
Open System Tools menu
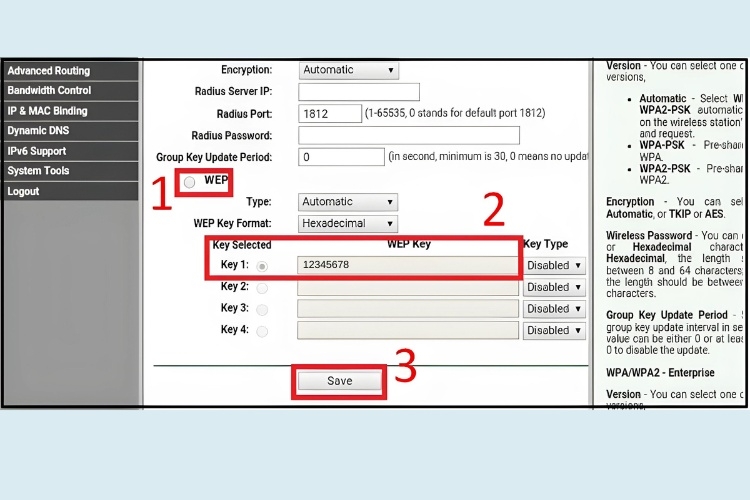point(71,171)
